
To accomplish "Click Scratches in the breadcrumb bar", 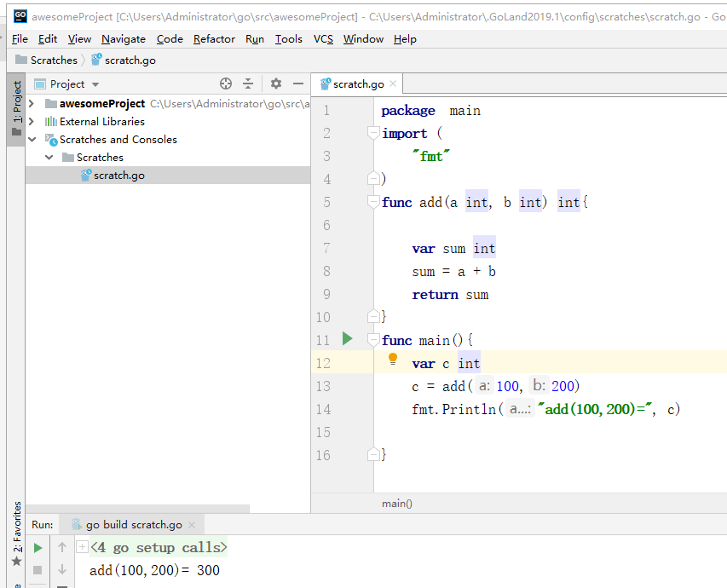I will click(54, 61).
